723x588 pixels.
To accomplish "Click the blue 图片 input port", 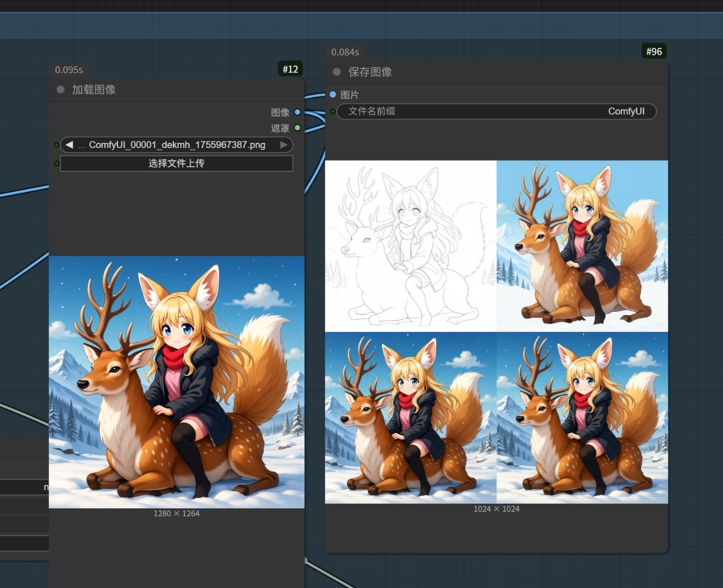I will (x=333, y=94).
